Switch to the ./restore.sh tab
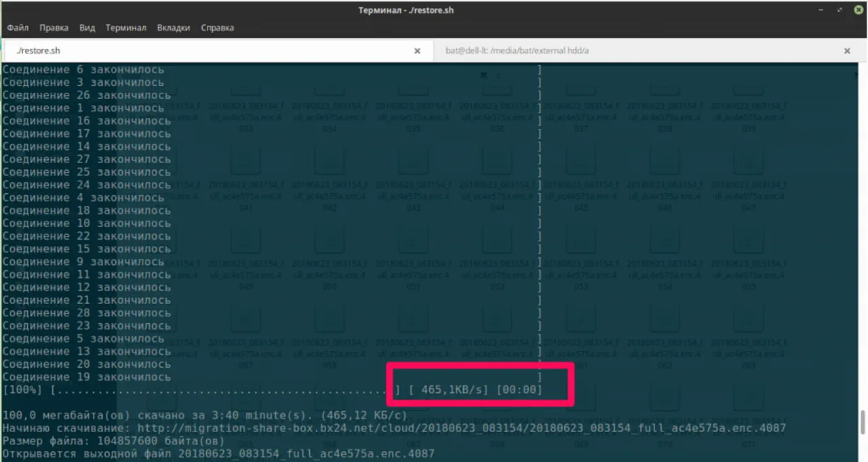868x462 pixels. pos(203,51)
